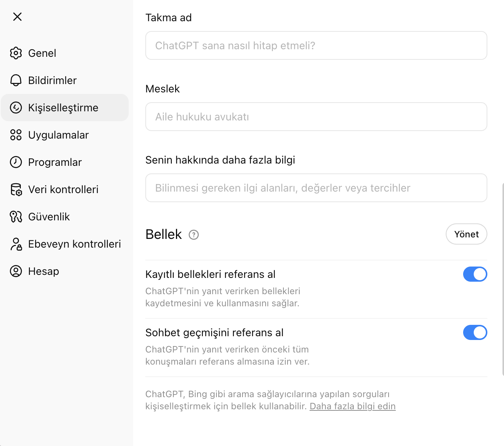The image size is (504, 446).
Task: Select Hesap in the settings sidebar
Action: point(44,271)
